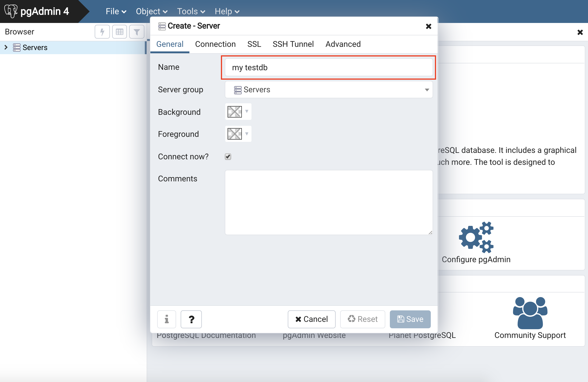The image size is (588, 382).
Task: Click the Cancel button
Action: 311,319
